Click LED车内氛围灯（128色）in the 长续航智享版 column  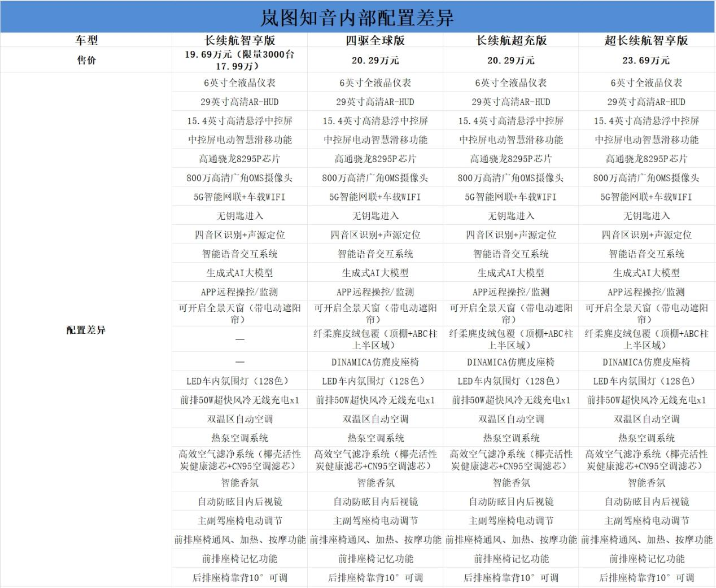[239, 381]
